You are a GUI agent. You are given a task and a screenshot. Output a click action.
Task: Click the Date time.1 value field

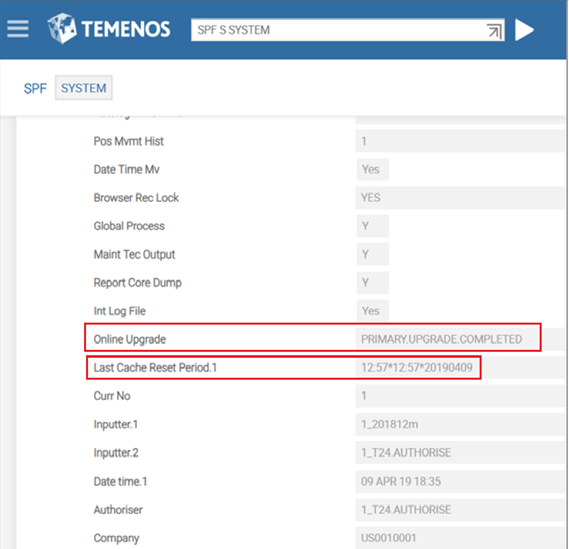pos(460,482)
